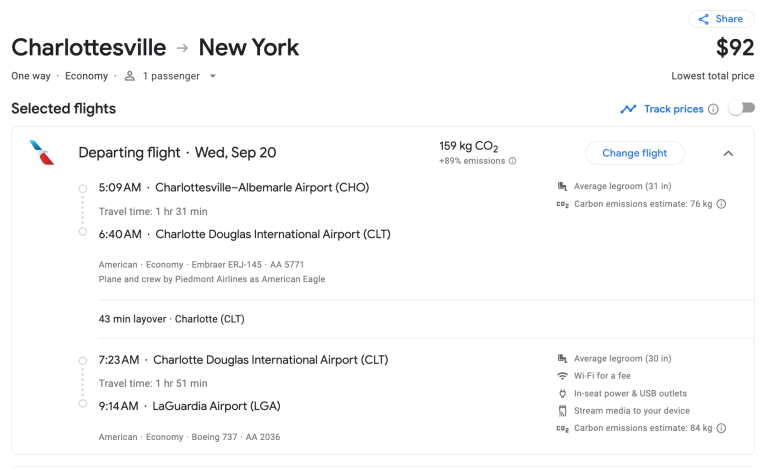Click the Track prices info icon
This screenshot has width=770, height=469.
tap(713, 109)
